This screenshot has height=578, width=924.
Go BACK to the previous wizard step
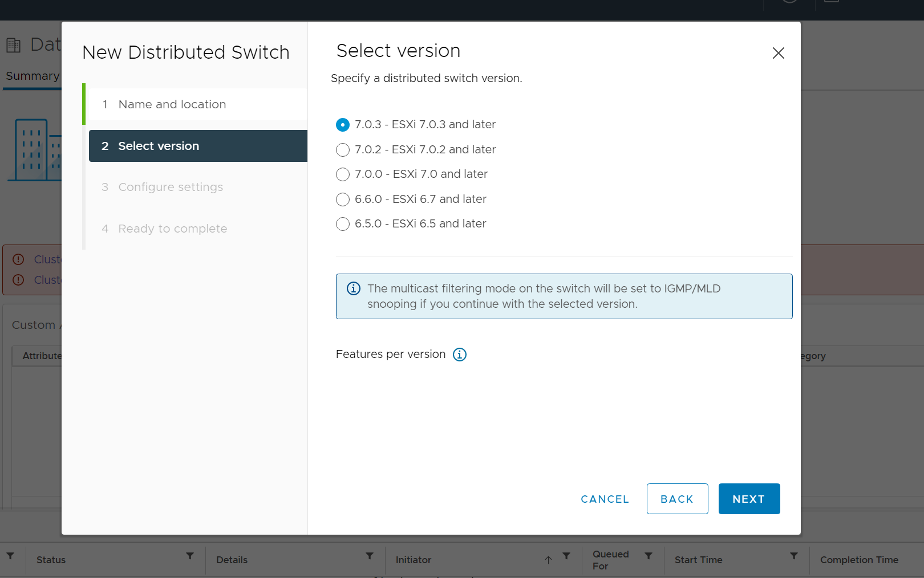tap(677, 499)
